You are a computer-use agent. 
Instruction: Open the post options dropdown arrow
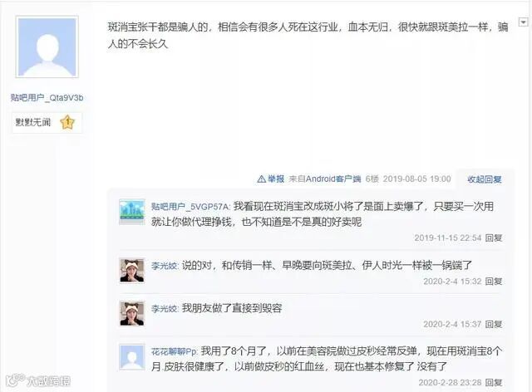pyautogui.click(x=523, y=22)
